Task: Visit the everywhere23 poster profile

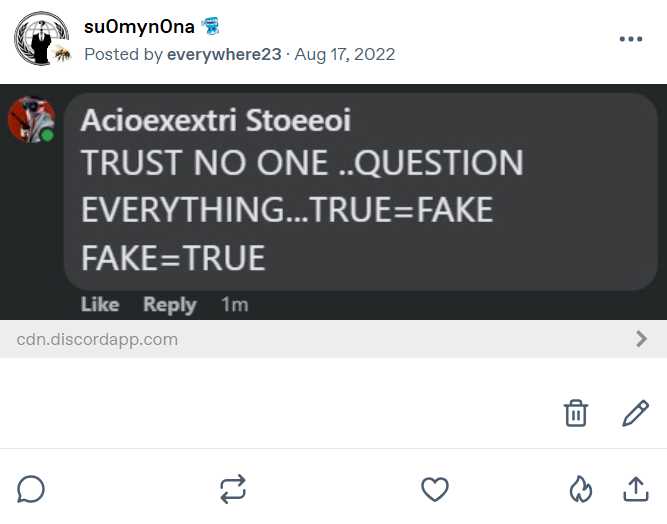Action: click(222, 54)
